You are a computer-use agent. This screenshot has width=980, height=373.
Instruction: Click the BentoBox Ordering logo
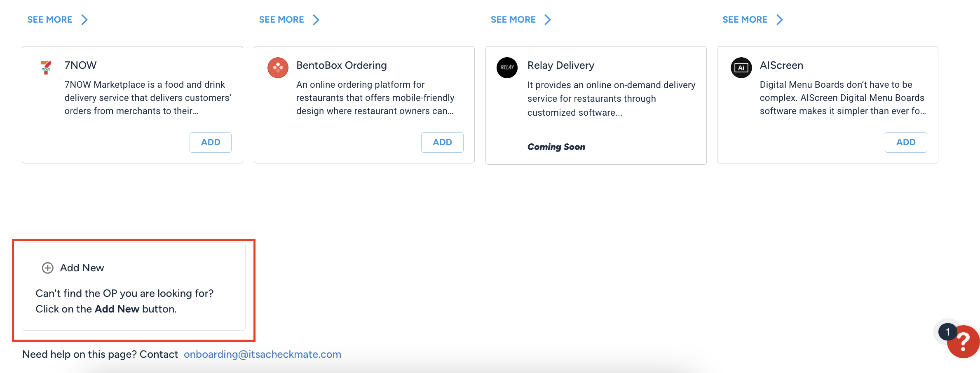point(278,68)
